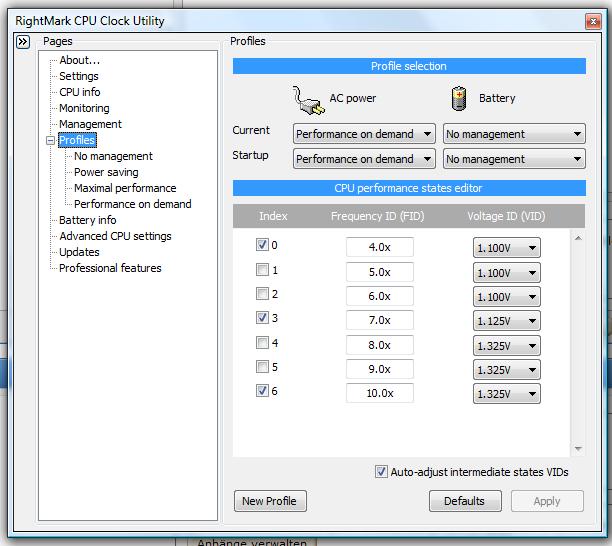612x546 pixels.
Task: Enable performance state index 4
Action: pyautogui.click(x=262, y=343)
